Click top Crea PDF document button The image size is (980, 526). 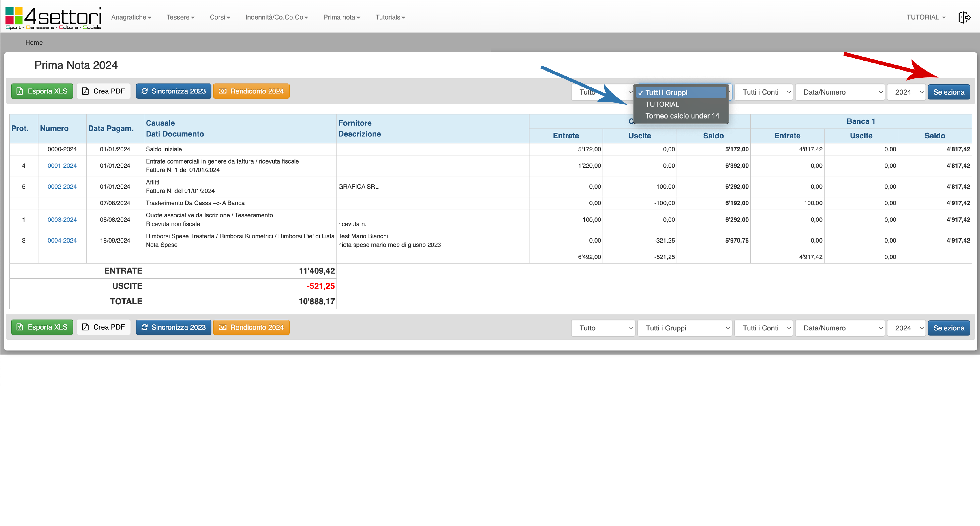[104, 91]
